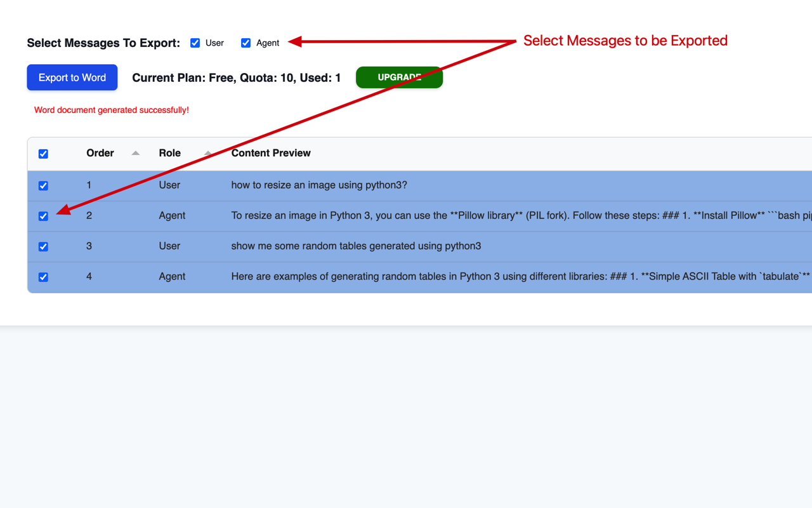This screenshot has width=812, height=508.
Task: Click the Agent role cell in row 2
Action: coord(172,215)
